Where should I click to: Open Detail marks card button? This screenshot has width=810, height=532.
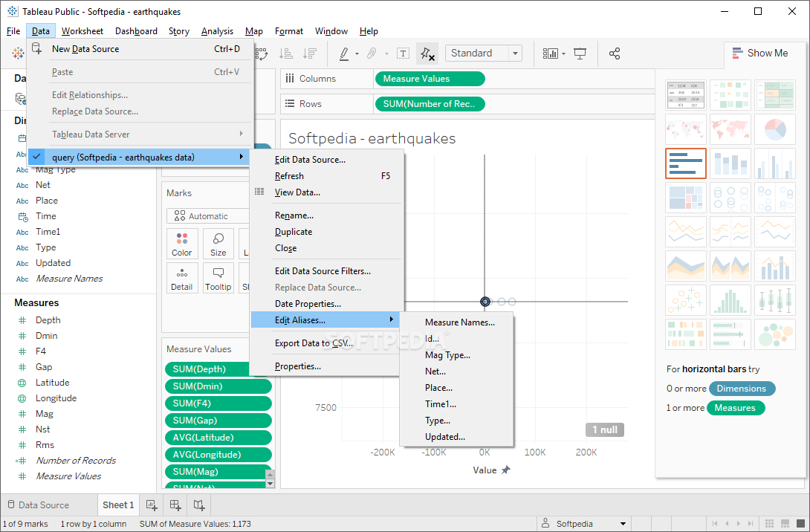pos(182,278)
